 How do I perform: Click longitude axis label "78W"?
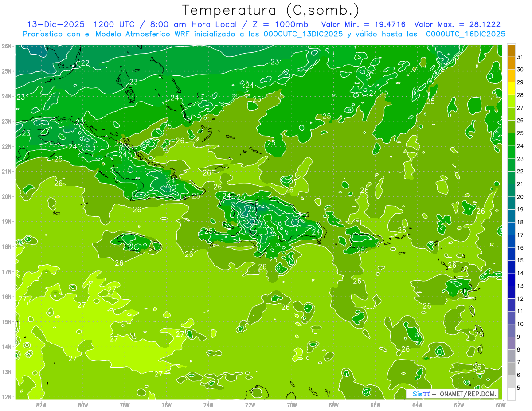125,405
